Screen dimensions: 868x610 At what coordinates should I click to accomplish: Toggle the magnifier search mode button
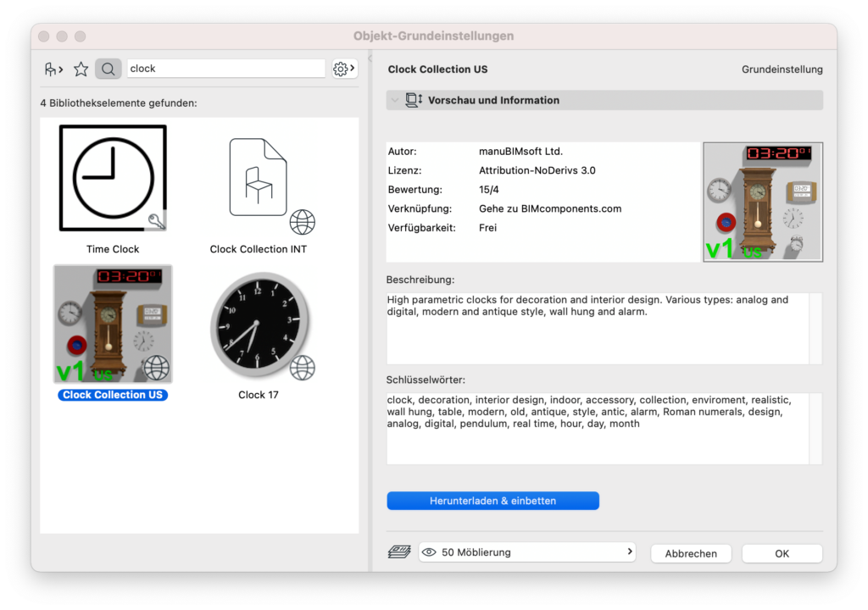(x=108, y=69)
